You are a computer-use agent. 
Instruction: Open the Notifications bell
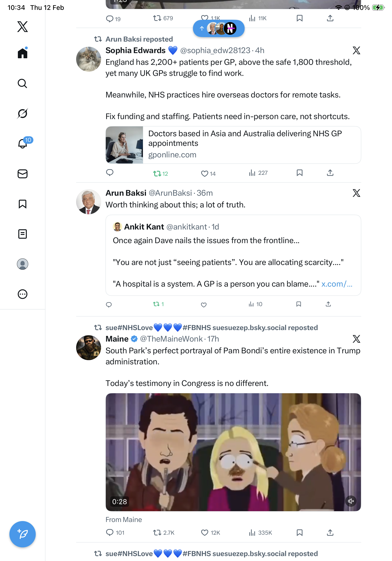(23, 144)
